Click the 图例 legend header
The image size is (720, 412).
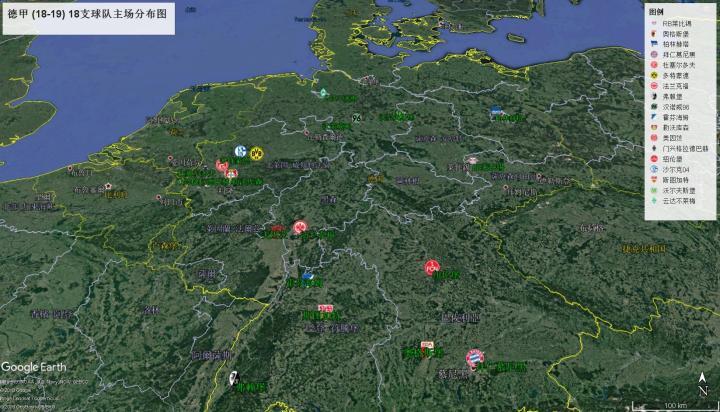coord(657,10)
